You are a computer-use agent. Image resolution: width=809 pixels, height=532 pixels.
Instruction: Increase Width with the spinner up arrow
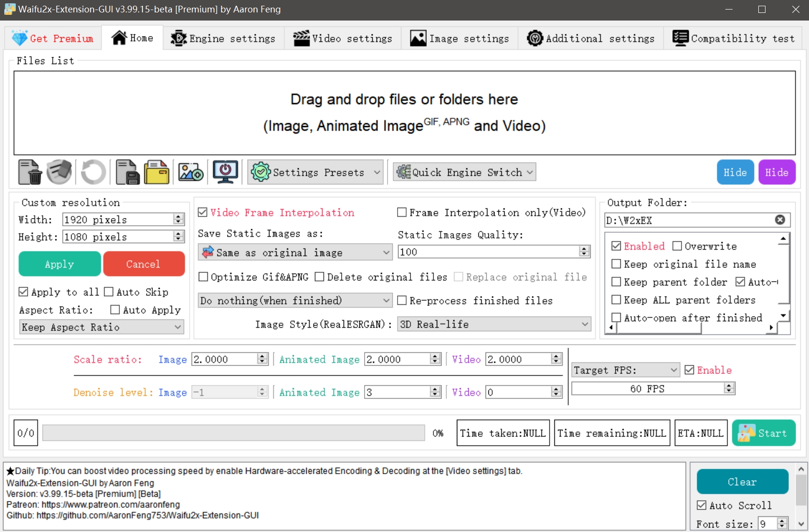pyautogui.click(x=179, y=217)
